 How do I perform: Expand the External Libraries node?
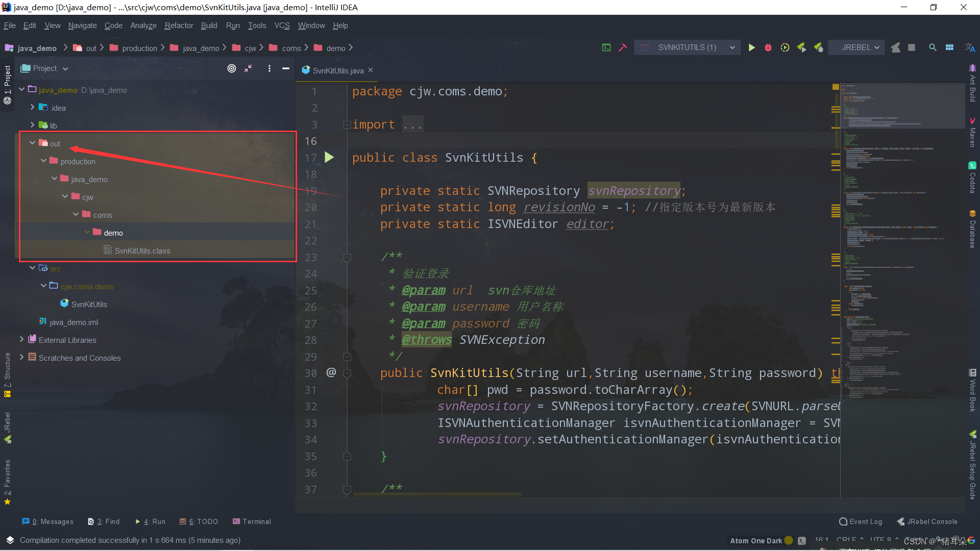point(21,340)
